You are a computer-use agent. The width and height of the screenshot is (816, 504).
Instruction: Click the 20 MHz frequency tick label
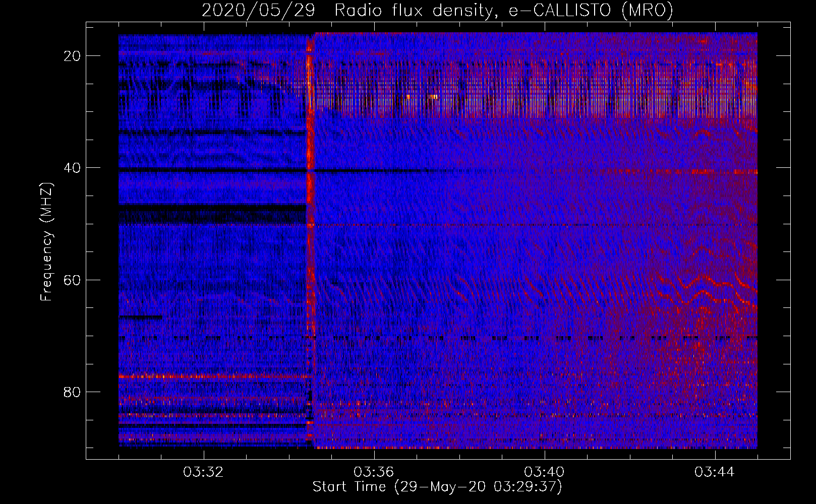72,56
